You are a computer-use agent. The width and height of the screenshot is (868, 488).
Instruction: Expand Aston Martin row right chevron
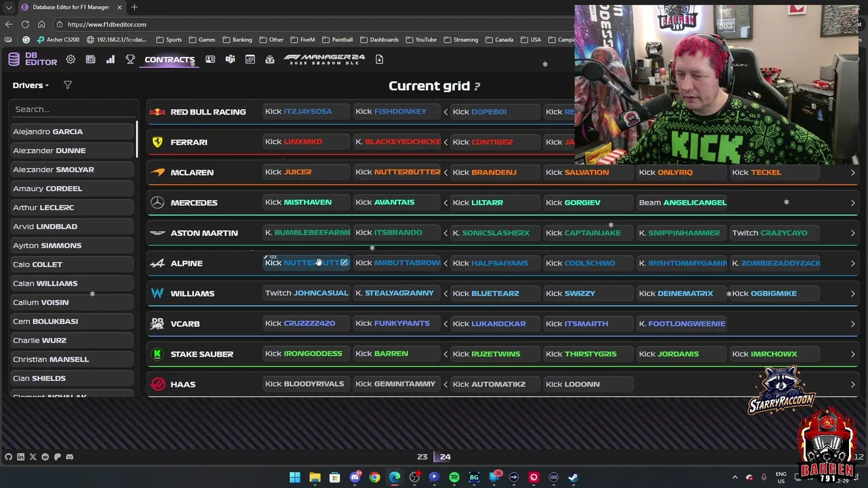(852, 232)
